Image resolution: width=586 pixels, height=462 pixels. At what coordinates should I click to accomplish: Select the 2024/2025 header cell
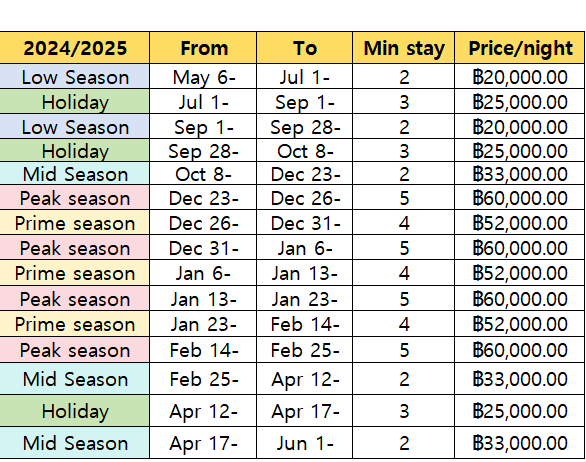pos(75,48)
